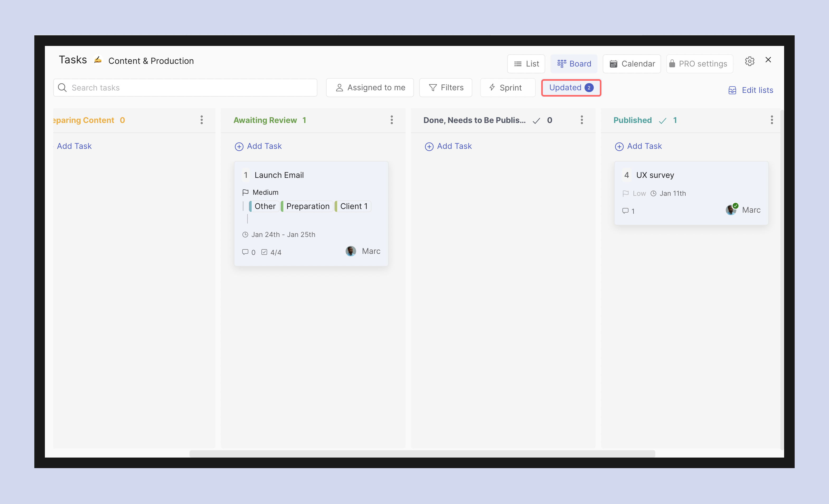This screenshot has height=504, width=829.
Task: Click into the Search tasks field
Action: pyautogui.click(x=185, y=88)
